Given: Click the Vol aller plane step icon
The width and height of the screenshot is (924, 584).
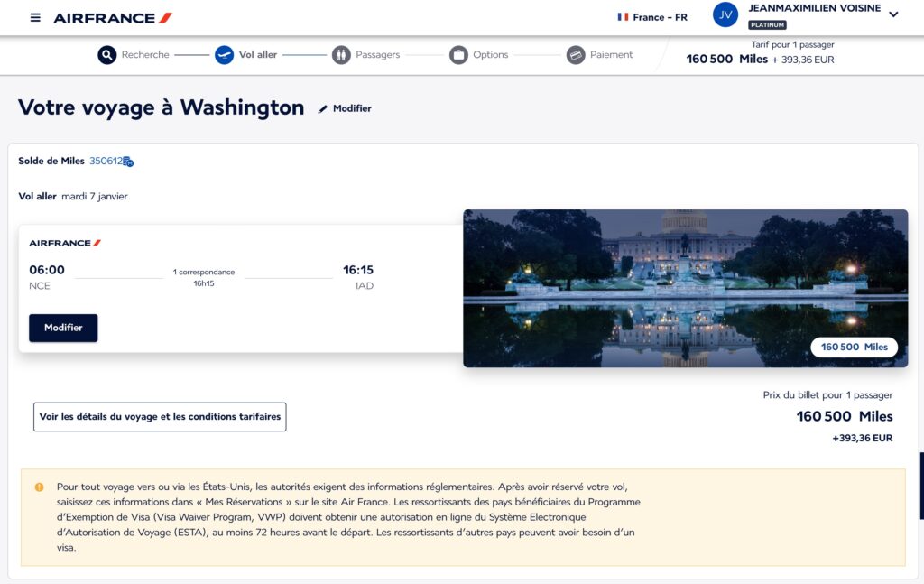Looking at the screenshot, I should [224, 55].
